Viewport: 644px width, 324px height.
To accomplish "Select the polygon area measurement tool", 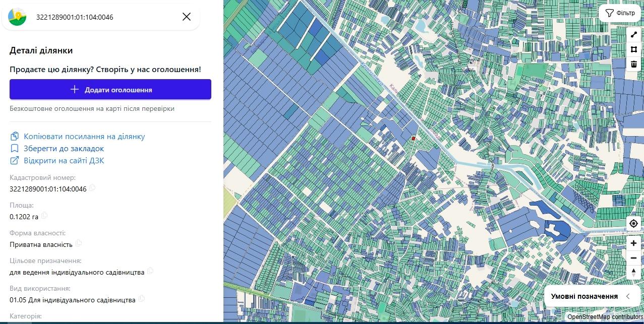I will tap(634, 49).
